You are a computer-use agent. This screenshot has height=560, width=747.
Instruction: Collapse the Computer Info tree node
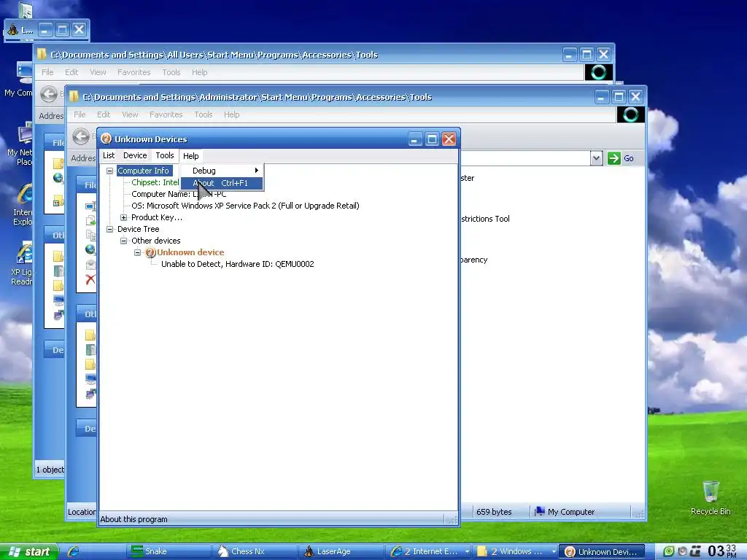point(109,171)
